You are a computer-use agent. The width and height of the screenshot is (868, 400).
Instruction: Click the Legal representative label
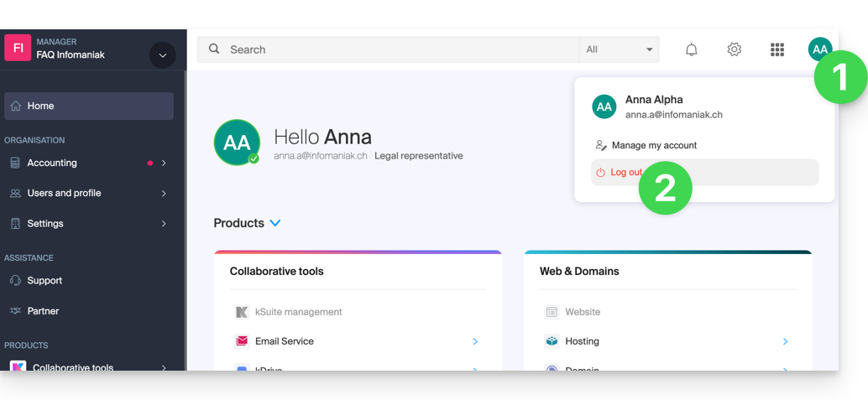click(x=419, y=156)
